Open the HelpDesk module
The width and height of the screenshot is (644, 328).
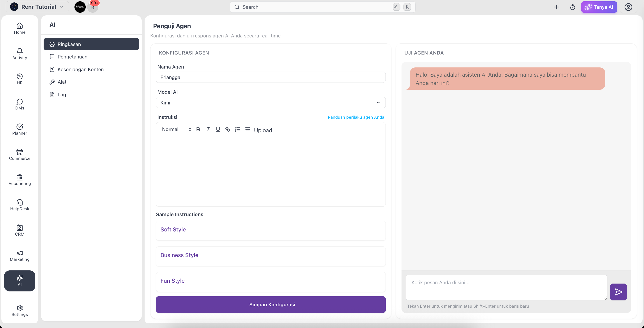(20, 205)
